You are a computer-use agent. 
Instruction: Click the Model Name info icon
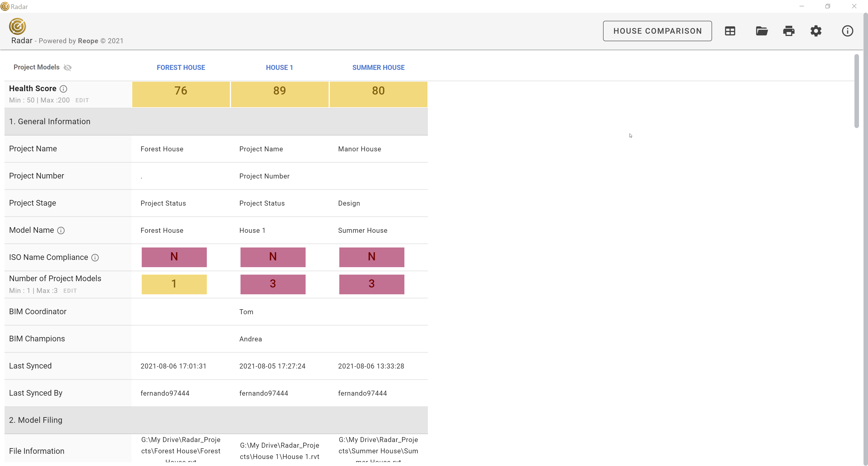[61, 231]
